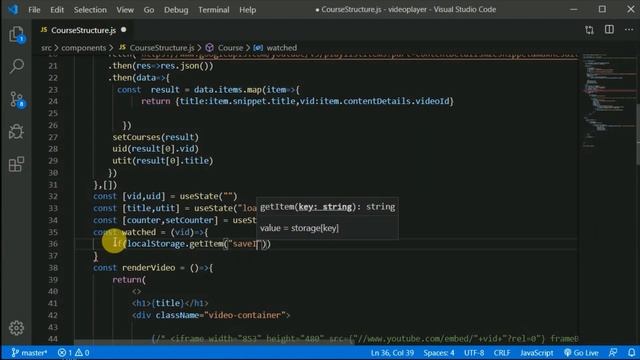Open the Selection menu

coord(90,9)
